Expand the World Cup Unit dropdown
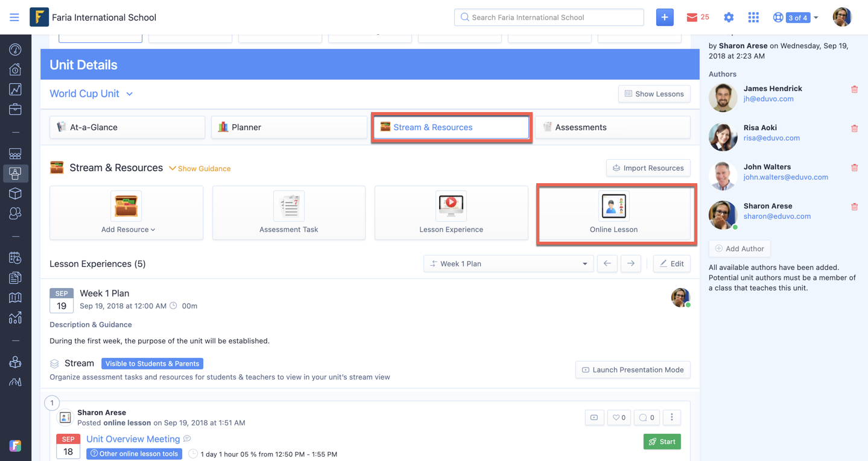Screen dimensions: 868x461 point(91,93)
